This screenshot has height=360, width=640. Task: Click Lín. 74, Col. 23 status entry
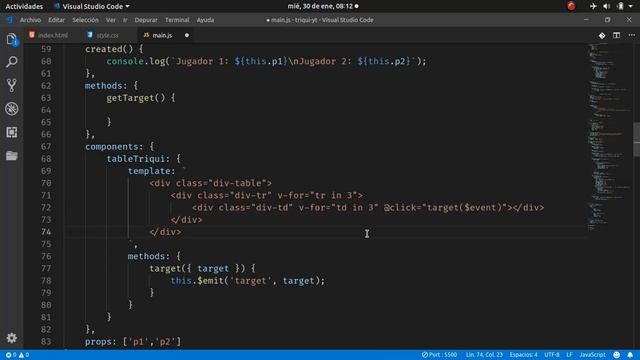pyautogui.click(x=484, y=355)
